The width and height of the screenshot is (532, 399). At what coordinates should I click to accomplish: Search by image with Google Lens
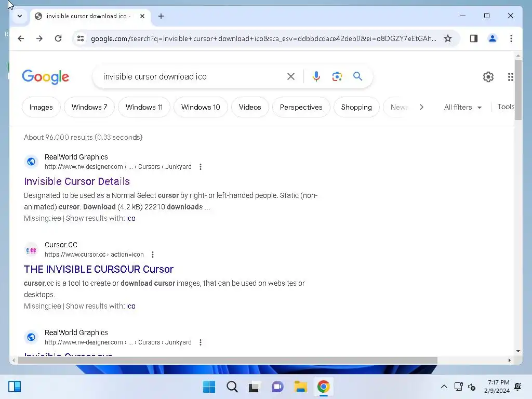(x=337, y=77)
